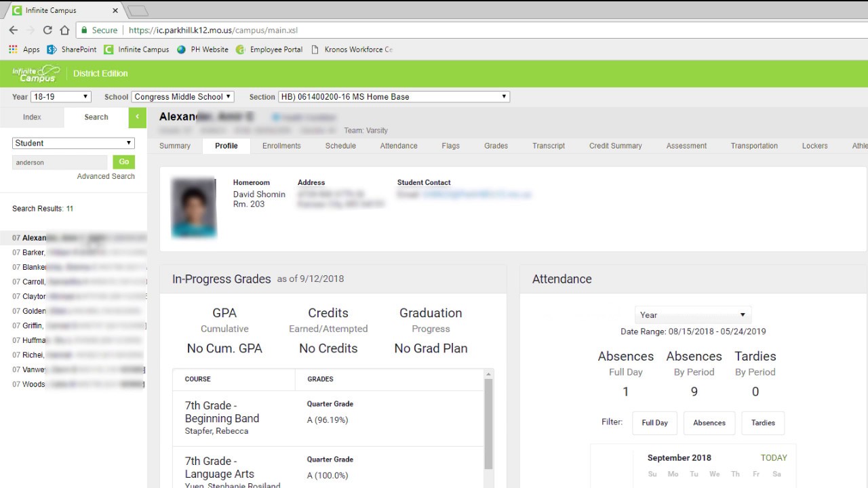Click the browser forward arrow

pyautogui.click(x=31, y=30)
